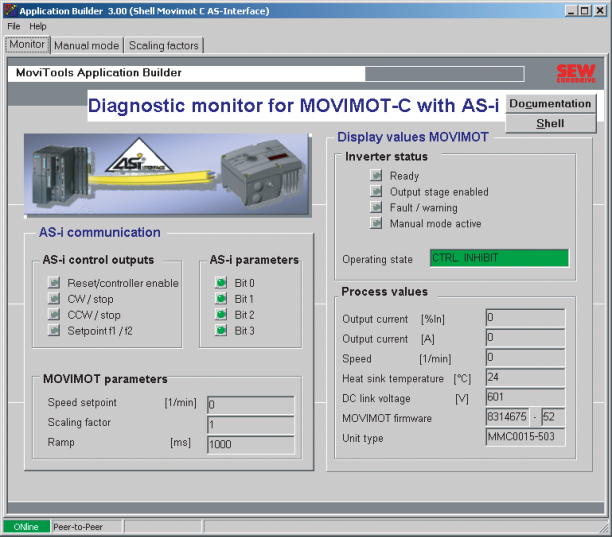Click the Speed setpoint field

tap(251, 405)
